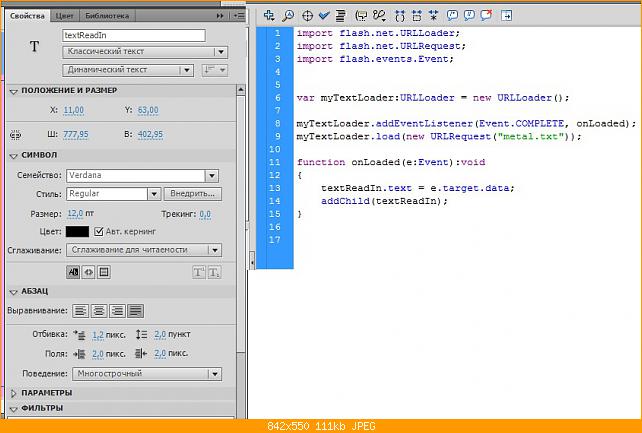Toggle Show border around text button
Image resolution: width=642 pixels, height=433 pixels.
click(104, 272)
